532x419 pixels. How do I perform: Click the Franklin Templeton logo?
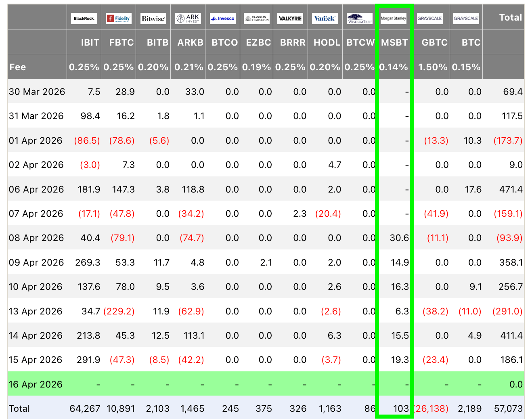[x=257, y=19]
